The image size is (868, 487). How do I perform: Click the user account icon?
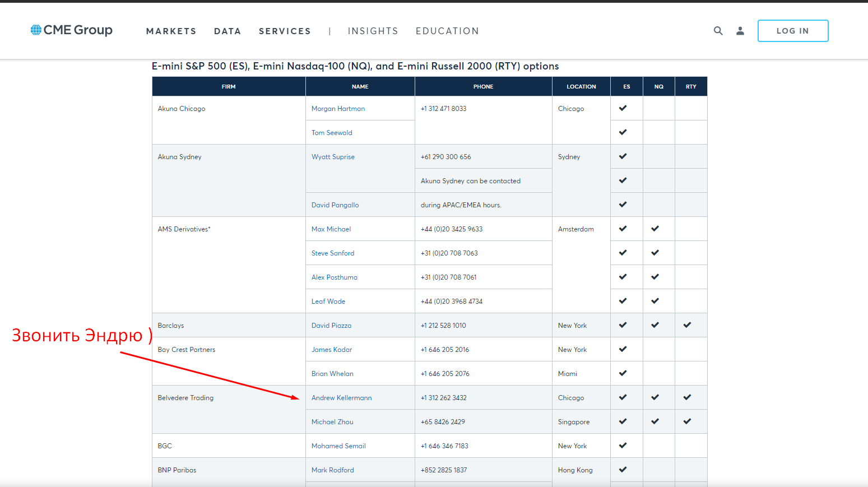(x=740, y=31)
